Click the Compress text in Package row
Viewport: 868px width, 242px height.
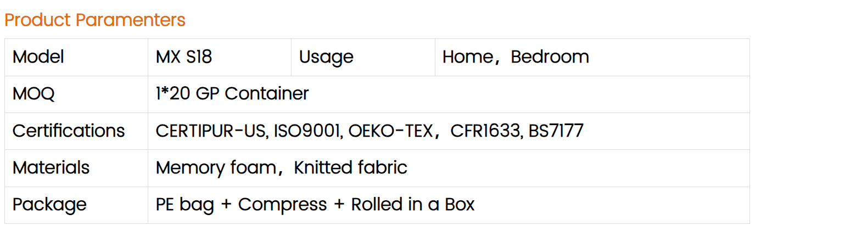click(282, 205)
